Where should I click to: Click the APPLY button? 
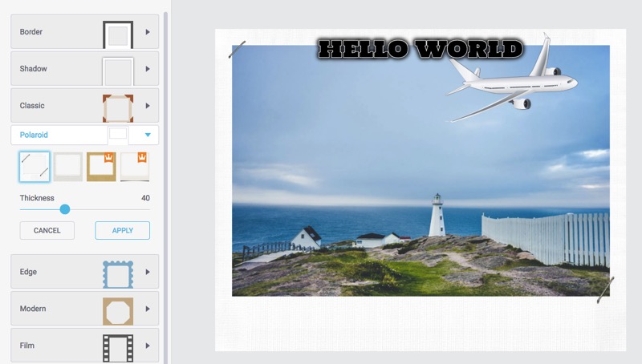[x=123, y=231]
